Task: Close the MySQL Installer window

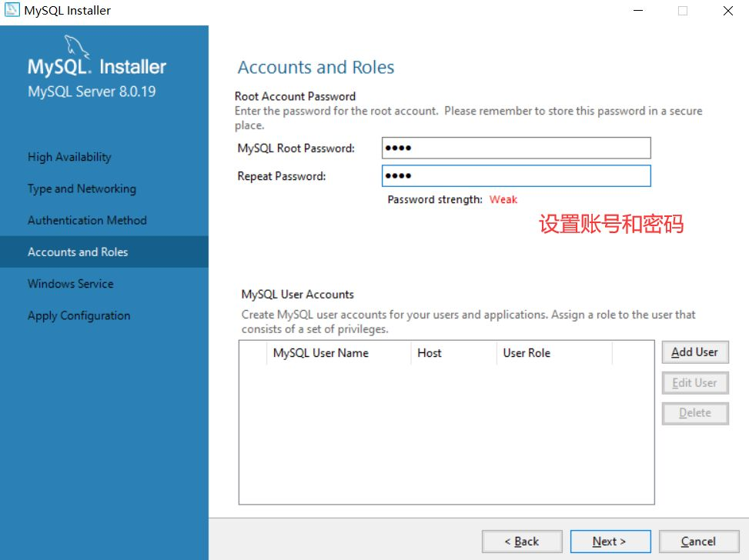Action: [x=727, y=11]
